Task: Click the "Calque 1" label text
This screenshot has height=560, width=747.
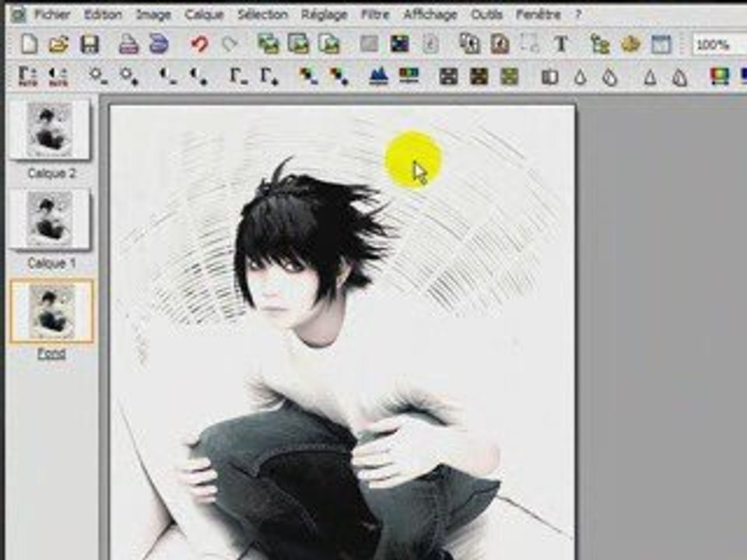Action: [51, 262]
